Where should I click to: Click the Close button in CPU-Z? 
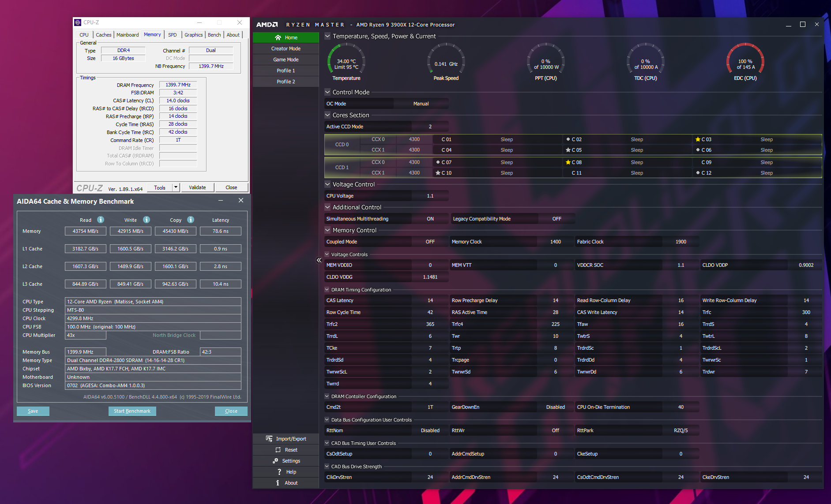[231, 187]
